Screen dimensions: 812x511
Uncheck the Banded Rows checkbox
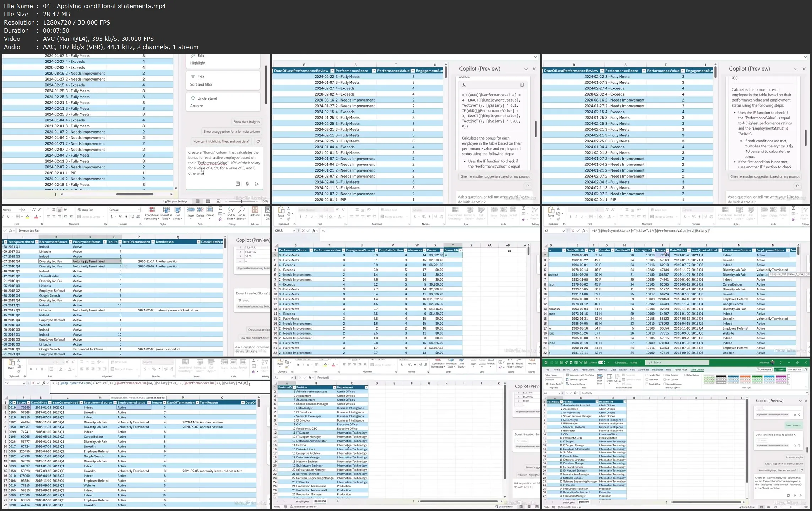tap(647, 384)
